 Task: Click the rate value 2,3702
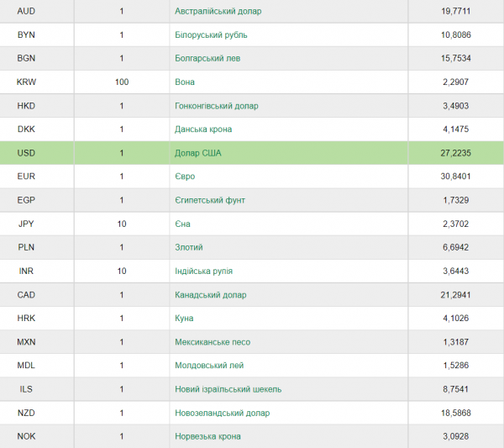tap(455, 224)
